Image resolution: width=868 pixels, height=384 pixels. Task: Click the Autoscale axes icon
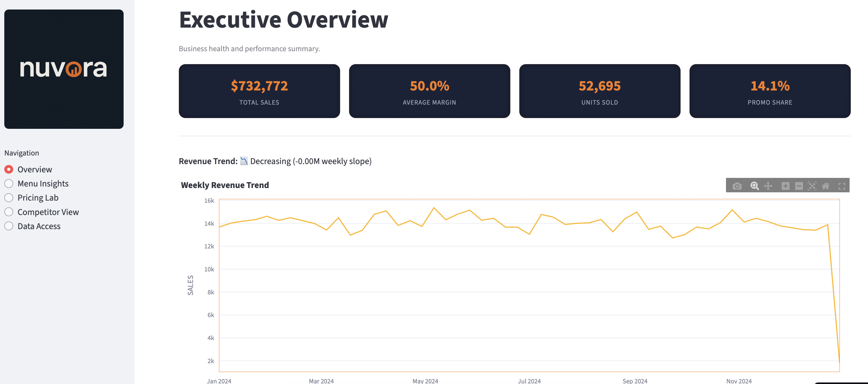click(812, 186)
